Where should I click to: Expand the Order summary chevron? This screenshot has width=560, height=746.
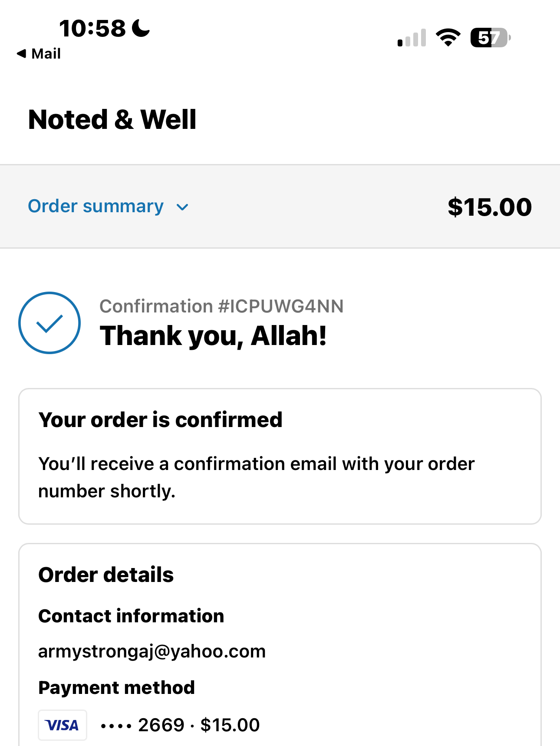pos(183,207)
